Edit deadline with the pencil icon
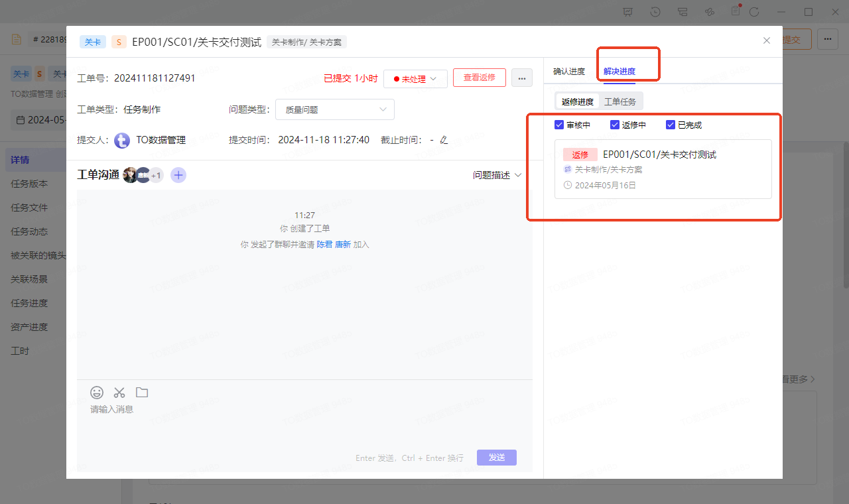The image size is (849, 504). 444,140
